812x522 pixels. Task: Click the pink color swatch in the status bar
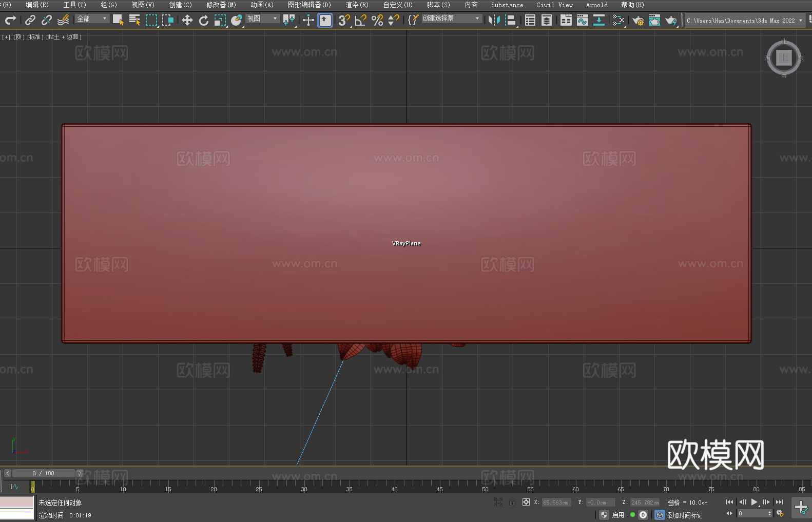coord(16,502)
